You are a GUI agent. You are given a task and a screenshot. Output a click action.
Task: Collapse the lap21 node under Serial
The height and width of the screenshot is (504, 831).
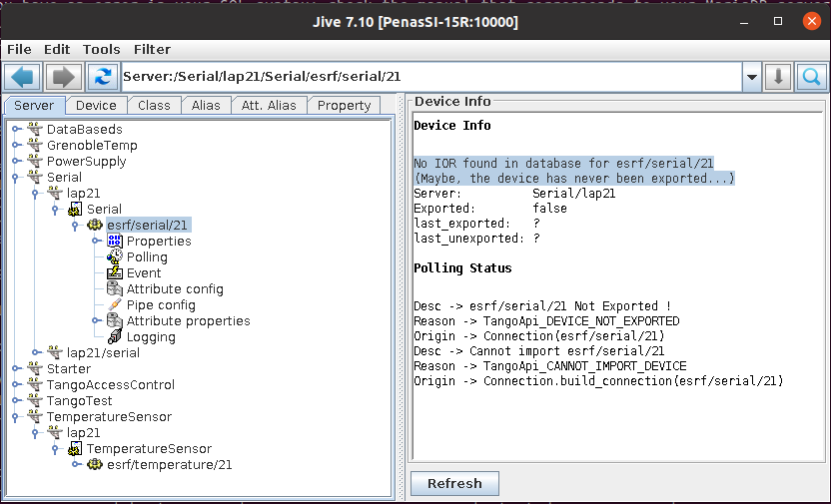pyautogui.click(x=36, y=194)
